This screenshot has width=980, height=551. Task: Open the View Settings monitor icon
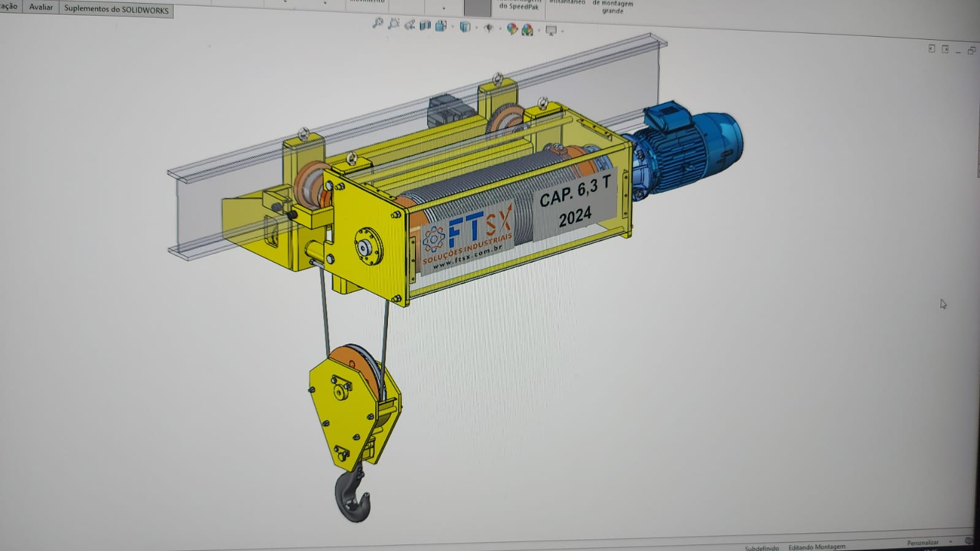tap(550, 30)
